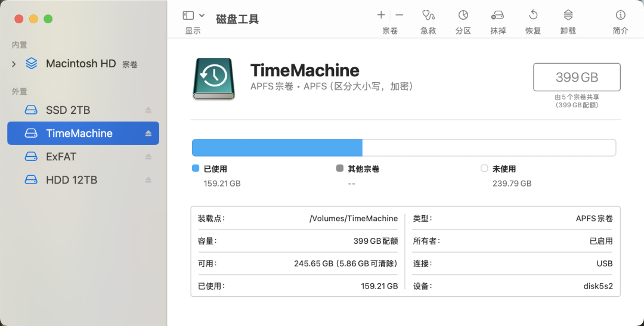
Task: Open the Info (简介) panel icon
Action: pyautogui.click(x=620, y=15)
